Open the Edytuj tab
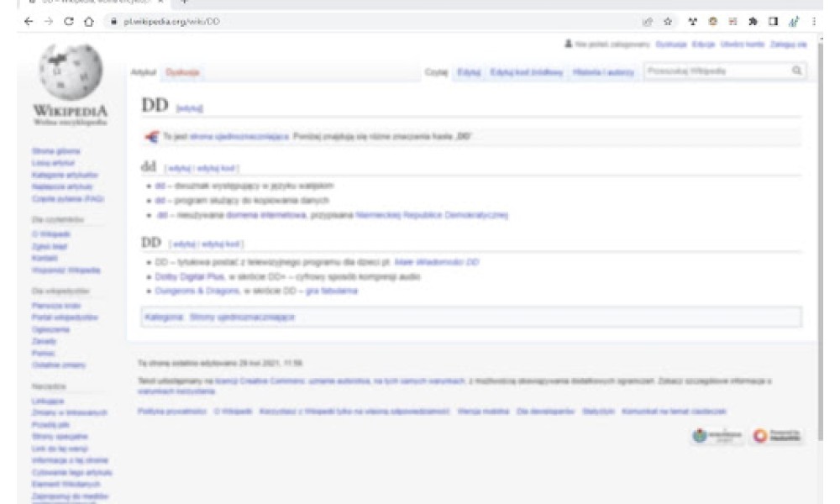 click(469, 72)
